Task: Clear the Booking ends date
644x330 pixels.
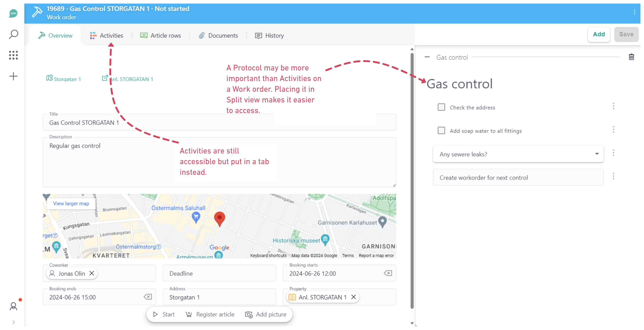Action: point(148,297)
